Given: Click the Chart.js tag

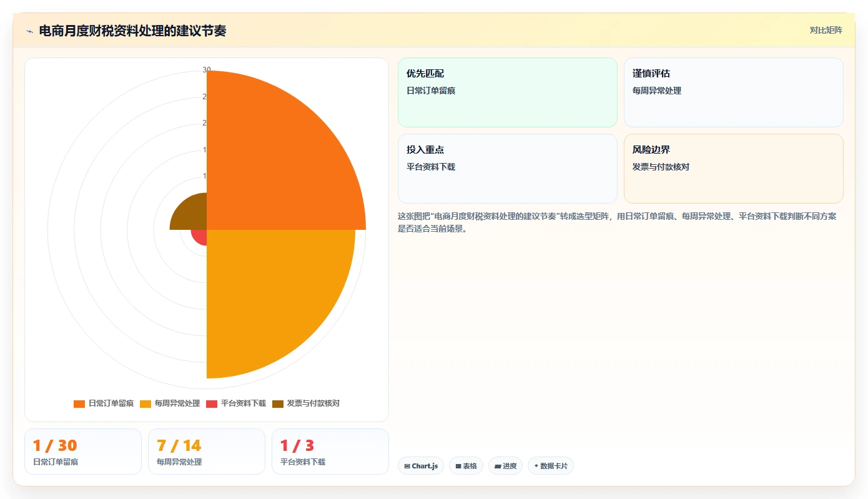Looking at the screenshot, I should click(x=421, y=466).
